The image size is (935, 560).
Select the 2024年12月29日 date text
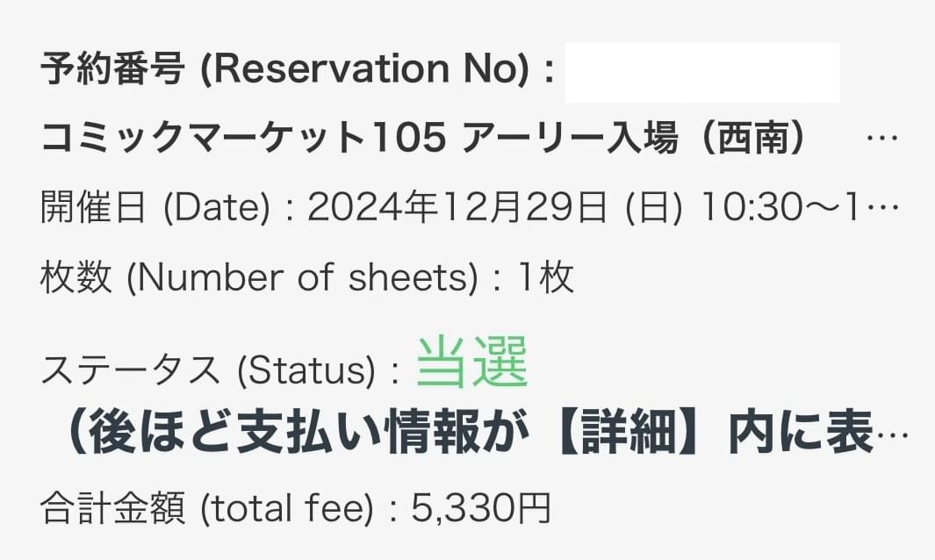(x=457, y=207)
